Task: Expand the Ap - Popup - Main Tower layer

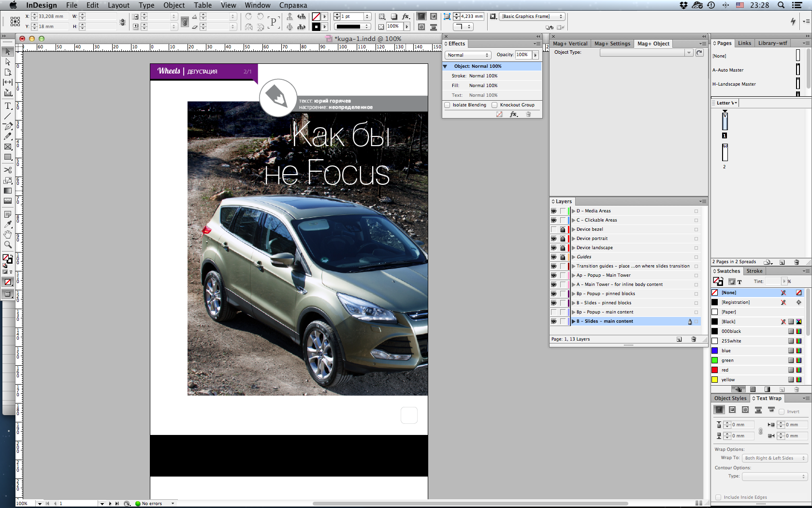Action: pos(574,275)
